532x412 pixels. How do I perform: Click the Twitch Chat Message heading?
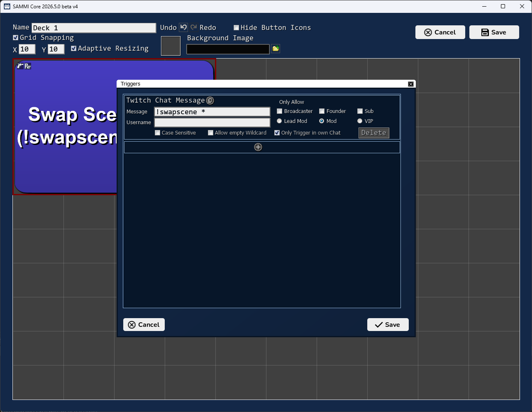coord(165,100)
